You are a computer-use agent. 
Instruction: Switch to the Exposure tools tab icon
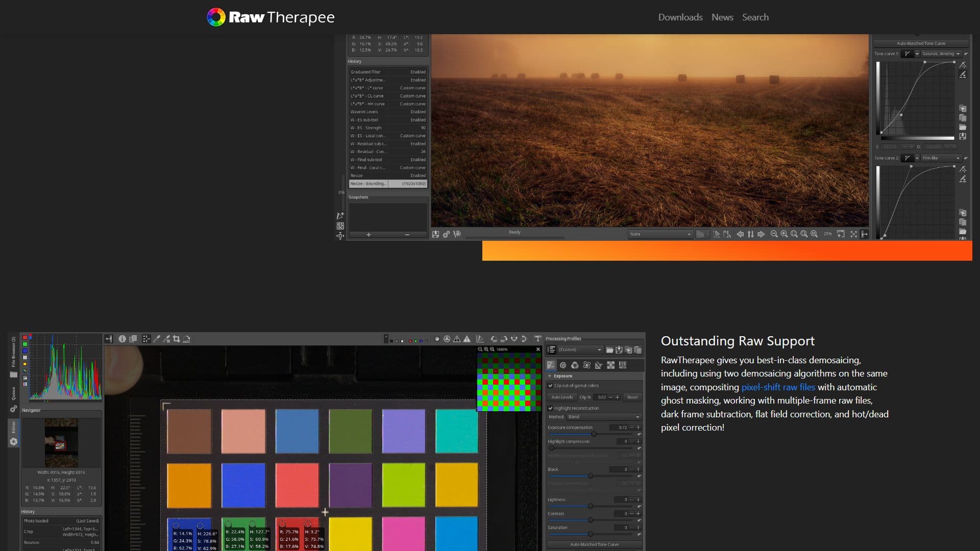pos(551,365)
